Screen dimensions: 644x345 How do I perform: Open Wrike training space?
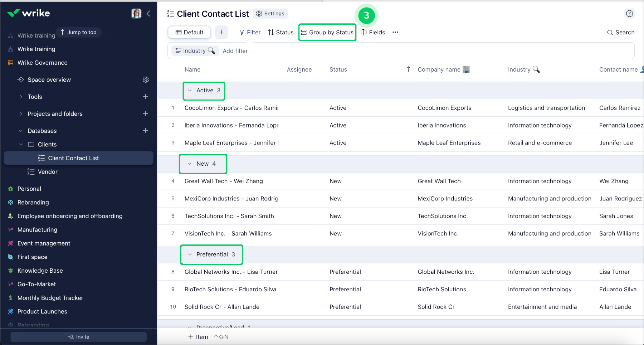click(36, 49)
